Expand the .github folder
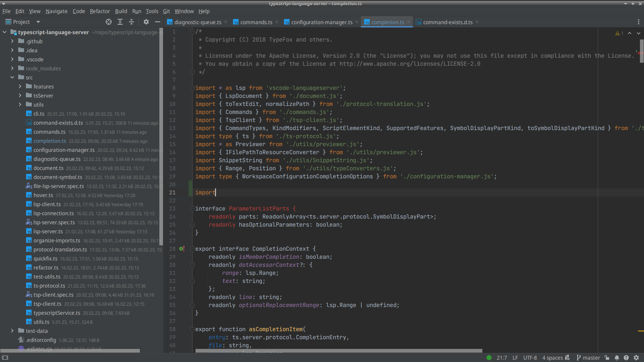This screenshot has height=362, width=644. pyautogui.click(x=12, y=41)
